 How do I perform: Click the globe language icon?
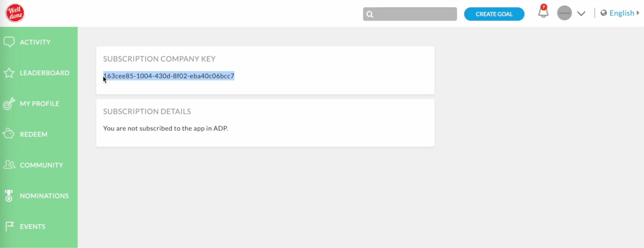[604, 13]
